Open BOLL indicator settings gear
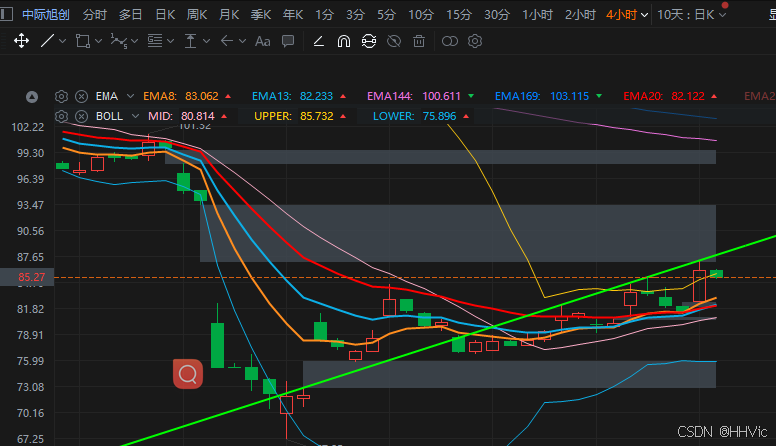 pos(61,116)
